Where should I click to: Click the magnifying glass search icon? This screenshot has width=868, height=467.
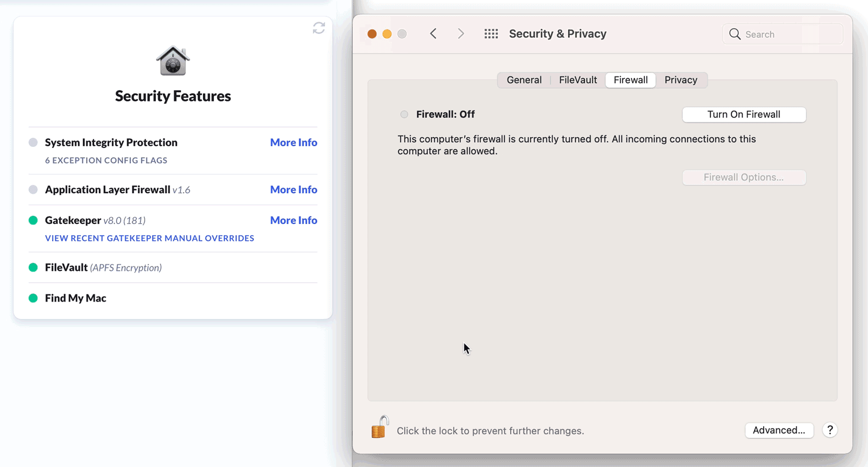(735, 34)
